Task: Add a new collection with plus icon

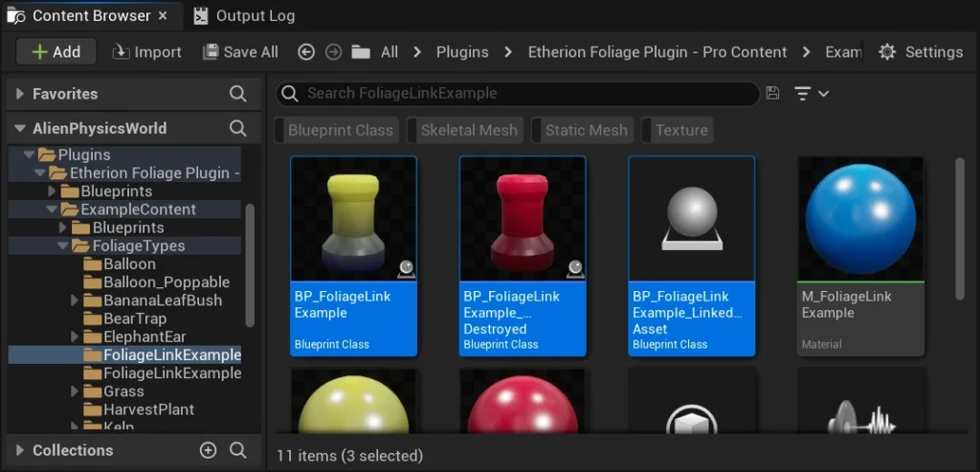Action: tap(208, 450)
